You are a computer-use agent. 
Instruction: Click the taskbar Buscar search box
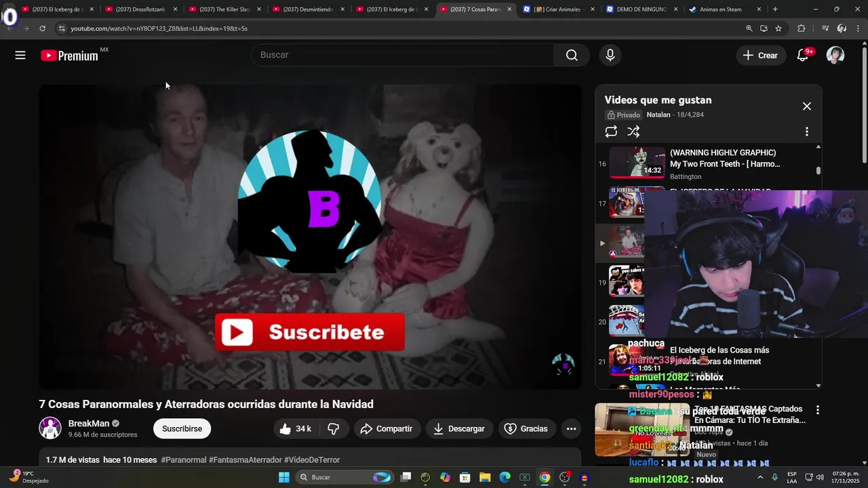tap(346, 477)
